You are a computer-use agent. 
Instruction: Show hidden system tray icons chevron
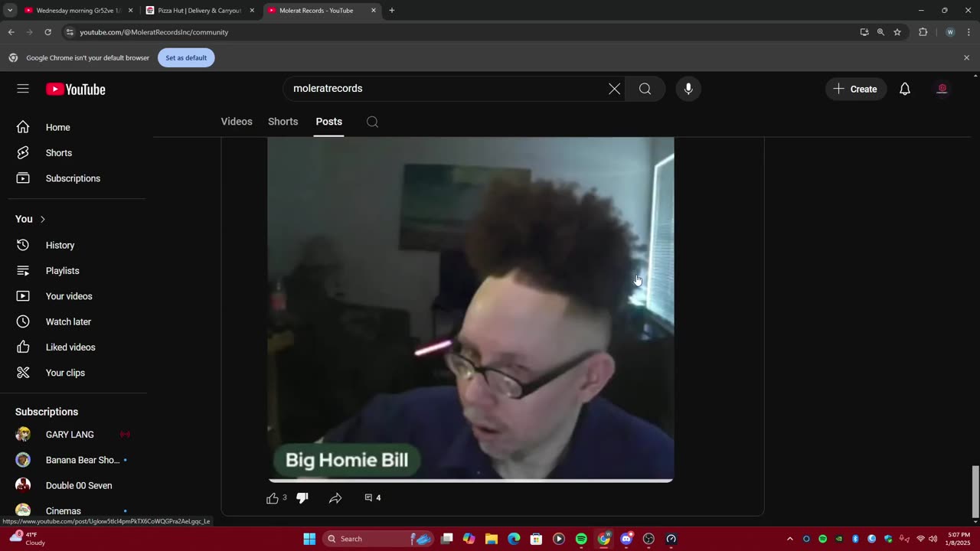coord(789,539)
